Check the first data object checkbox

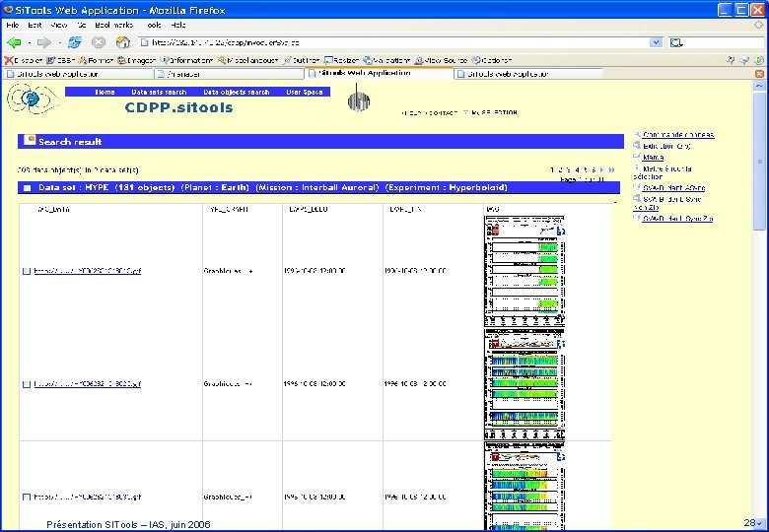[x=27, y=271]
